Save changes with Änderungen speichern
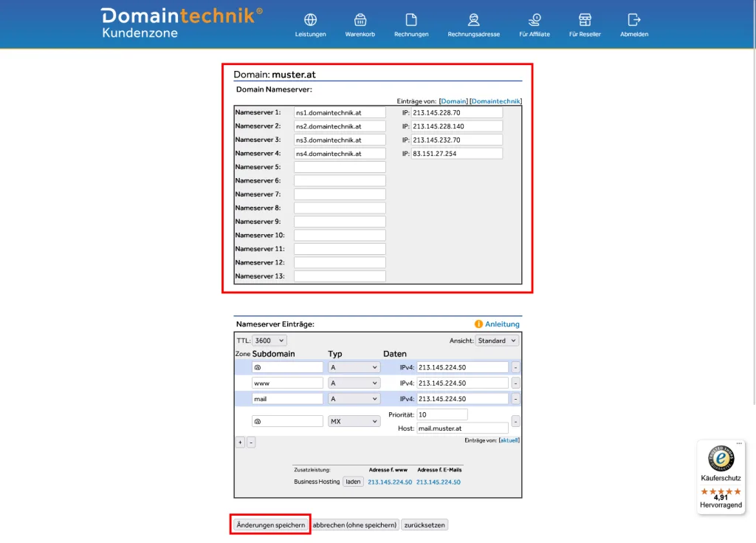756x543 pixels. tap(270, 525)
